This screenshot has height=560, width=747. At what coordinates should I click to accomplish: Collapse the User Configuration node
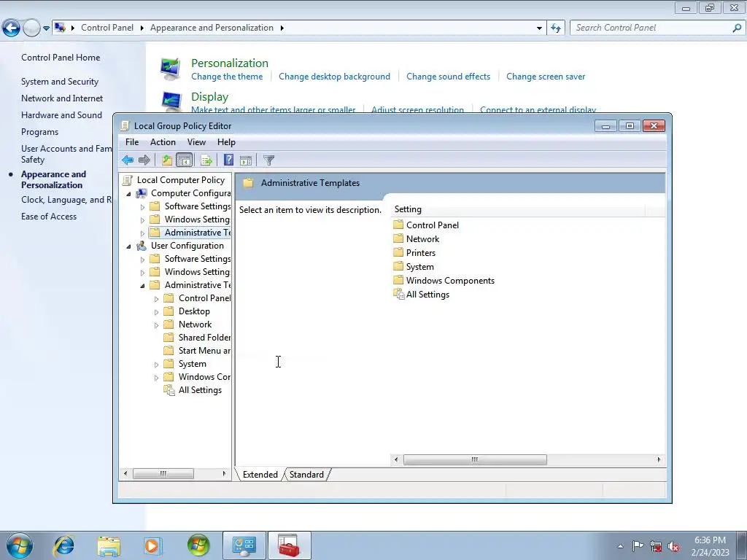[128, 246]
